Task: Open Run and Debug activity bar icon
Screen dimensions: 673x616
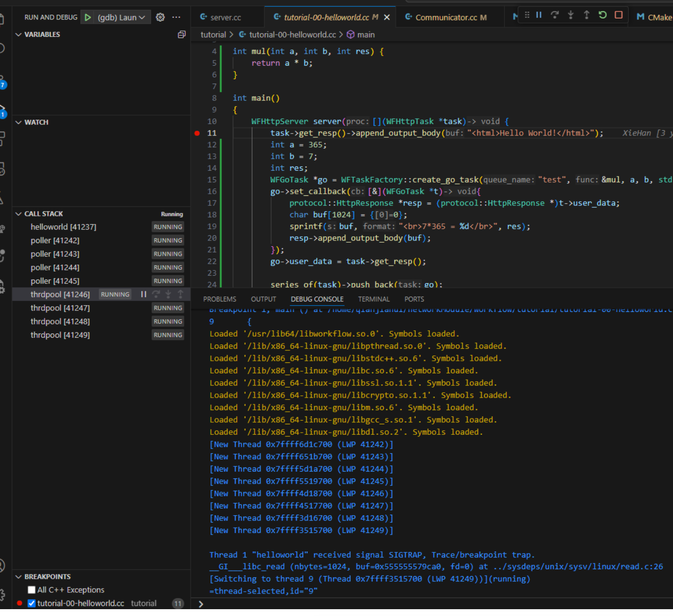Action: pyautogui.click(x=2, y=111)
